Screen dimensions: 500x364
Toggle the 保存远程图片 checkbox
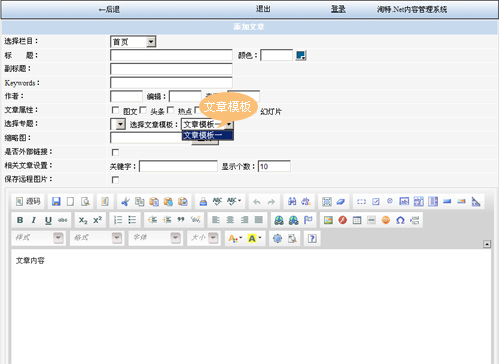pyautogui.click(x=115, y=180)
